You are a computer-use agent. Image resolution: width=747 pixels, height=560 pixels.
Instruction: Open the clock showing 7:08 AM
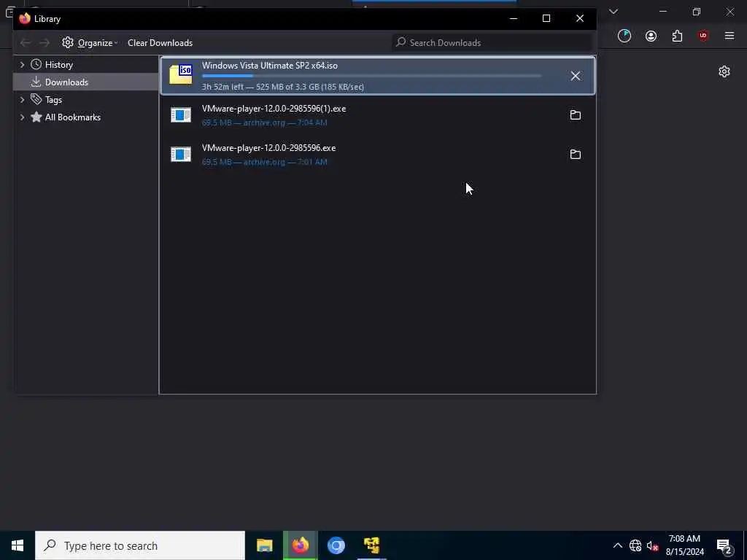684,545
